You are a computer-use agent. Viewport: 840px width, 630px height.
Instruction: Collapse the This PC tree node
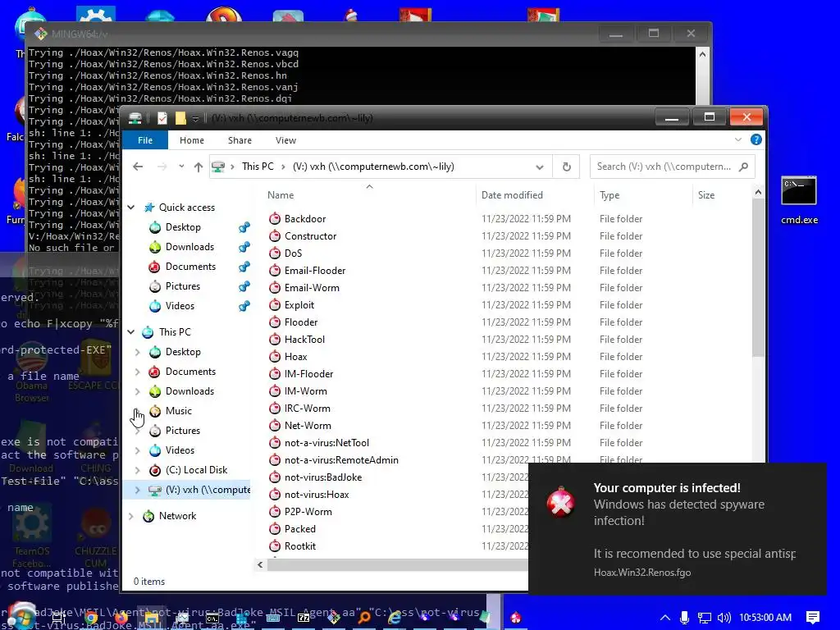click(130, 332)
